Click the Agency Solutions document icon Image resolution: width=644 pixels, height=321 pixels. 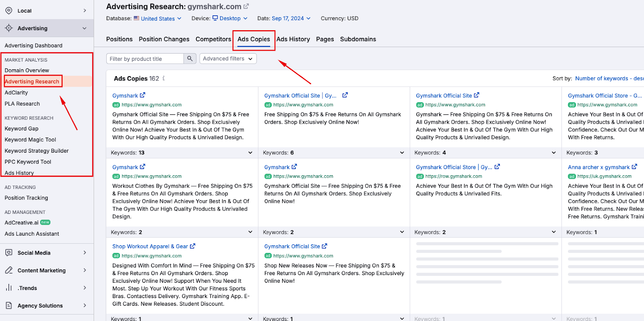[x=8, y=305]
